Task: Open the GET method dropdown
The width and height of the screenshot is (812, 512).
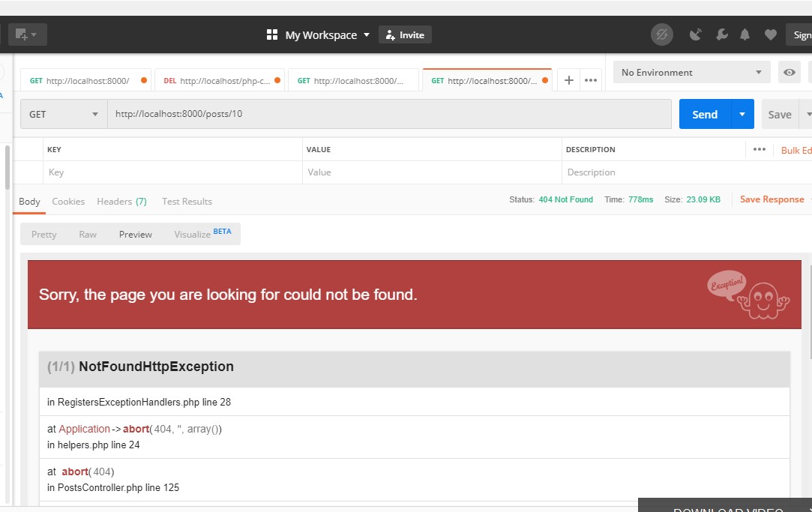Action: [x=64, y=114]
